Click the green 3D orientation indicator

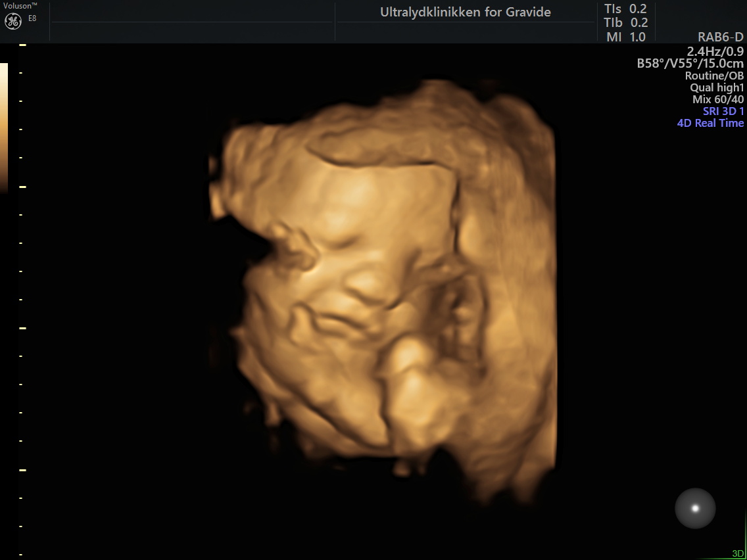click(x=737, y=554)
